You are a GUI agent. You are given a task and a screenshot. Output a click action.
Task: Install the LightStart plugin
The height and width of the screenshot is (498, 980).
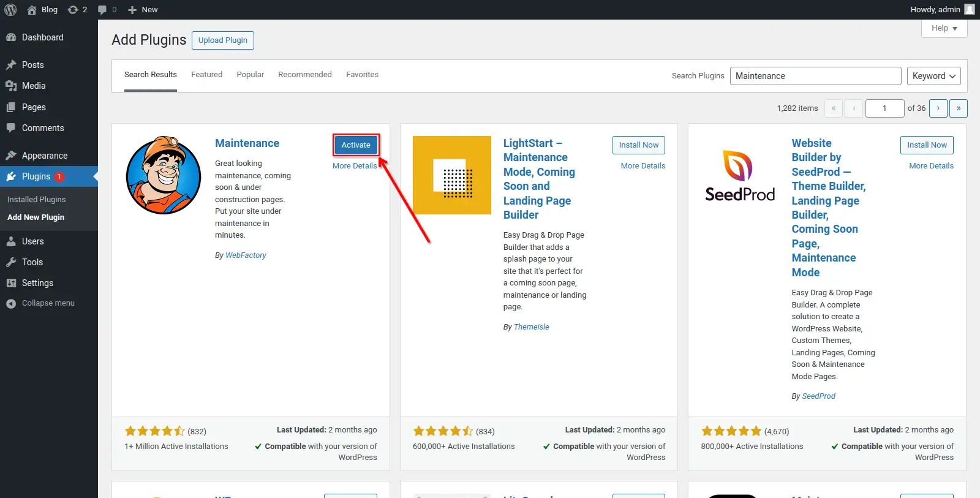[639, 145]
